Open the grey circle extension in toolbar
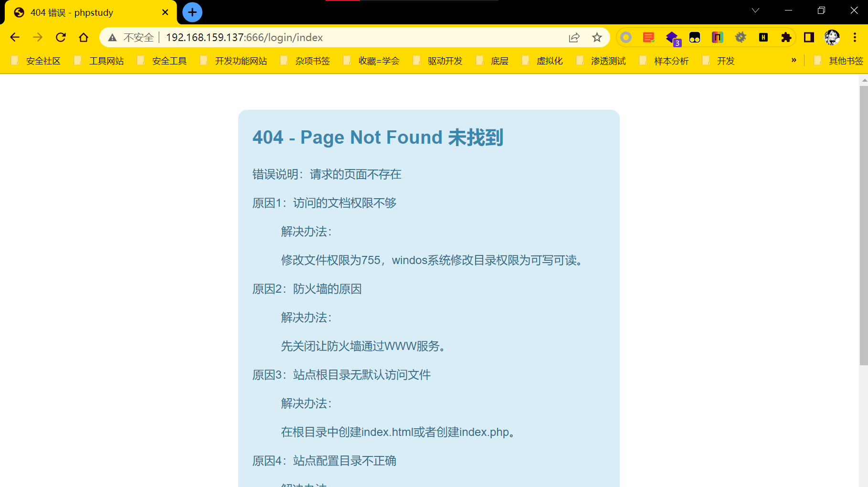 pos(626,37)
